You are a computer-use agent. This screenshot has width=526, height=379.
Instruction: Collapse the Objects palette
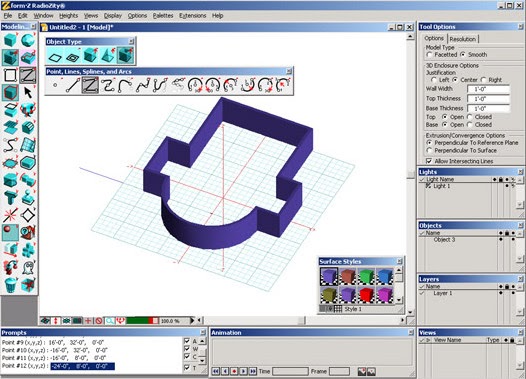520,225
